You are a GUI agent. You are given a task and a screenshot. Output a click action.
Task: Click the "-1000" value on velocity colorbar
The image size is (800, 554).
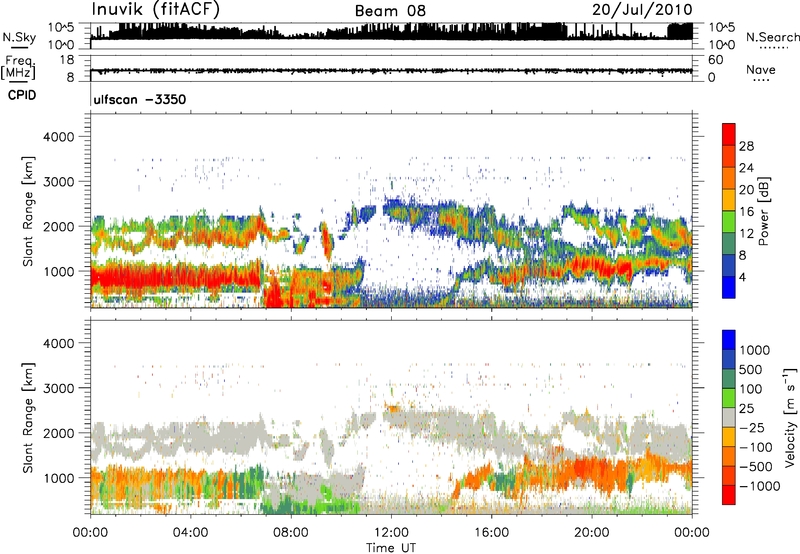click(759, 486)
